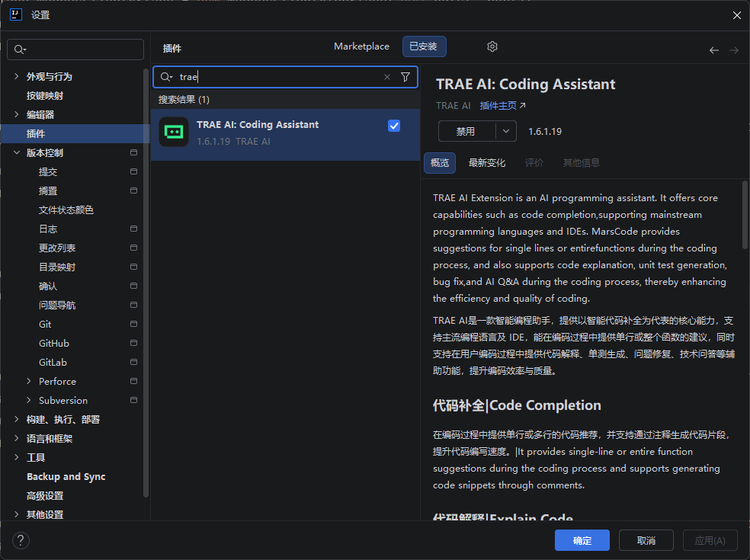This screenshot has height=560, width=750.
Task: Expand Perforce tree node
Action: 29,381
